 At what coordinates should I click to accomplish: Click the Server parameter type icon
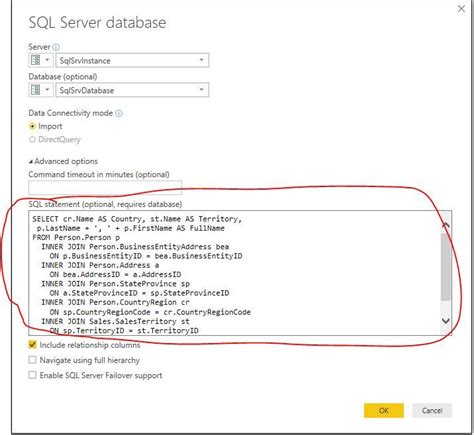[x=36, y=60]
